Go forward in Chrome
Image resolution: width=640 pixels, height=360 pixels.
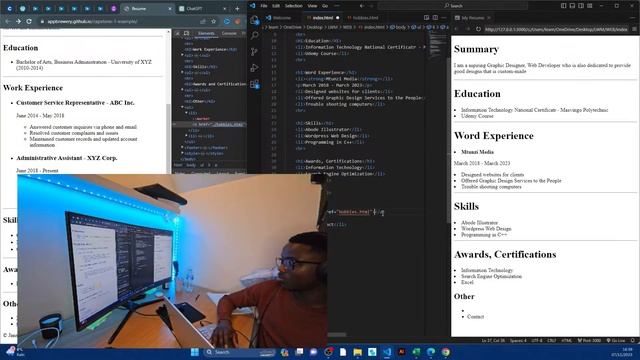18,21
